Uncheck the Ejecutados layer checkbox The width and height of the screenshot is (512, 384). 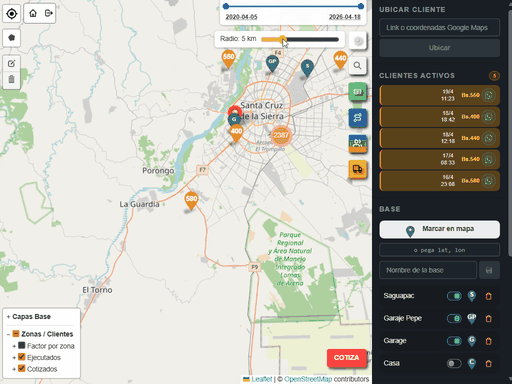(22, 357)
